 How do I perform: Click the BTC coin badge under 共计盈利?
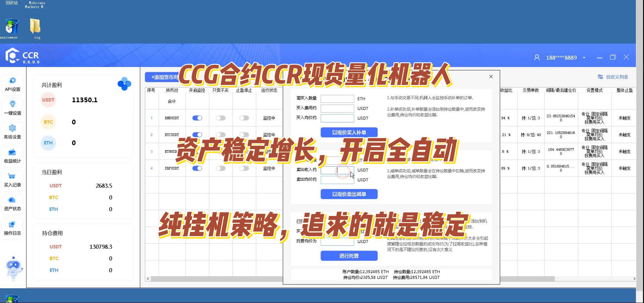[x=48, y=122]
